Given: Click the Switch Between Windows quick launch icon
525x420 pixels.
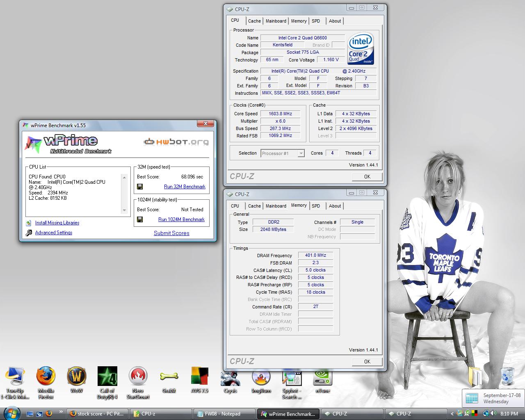Looking at the screenshot, I should click(39, 414).
